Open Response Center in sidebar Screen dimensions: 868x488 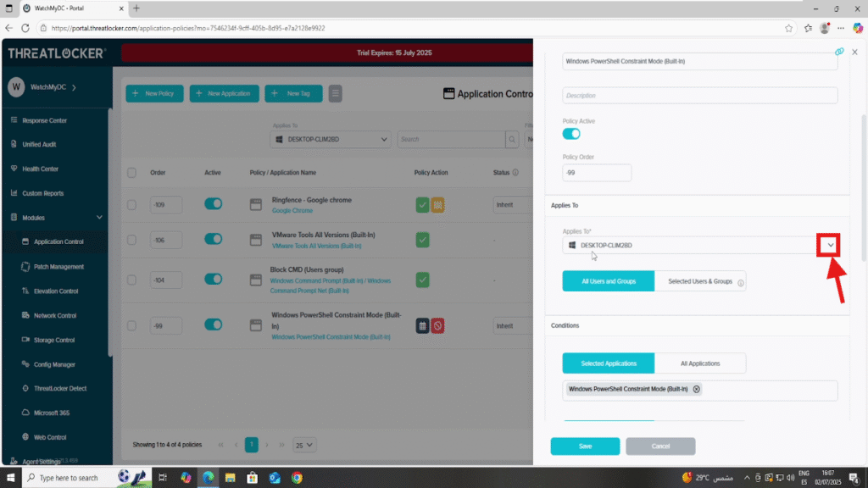44,120
